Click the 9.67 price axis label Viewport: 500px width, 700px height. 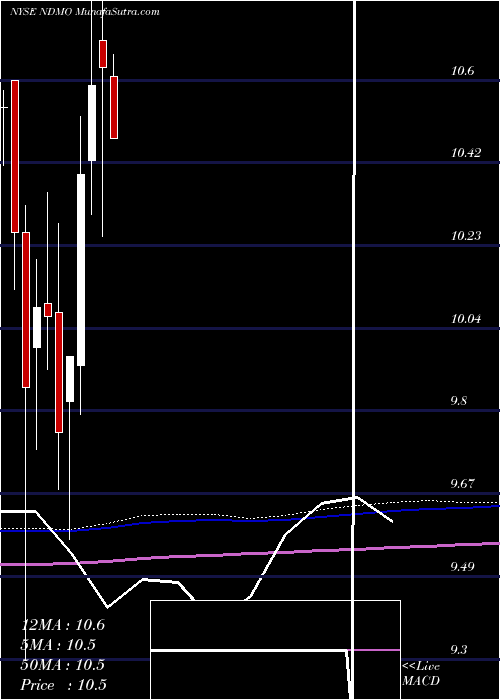point(462,484)
